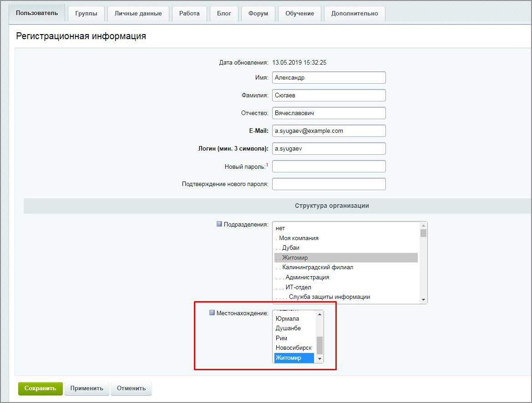This screenshot has width=532, height=403.
Task: Click the Применить button
Action: (86, 388)
